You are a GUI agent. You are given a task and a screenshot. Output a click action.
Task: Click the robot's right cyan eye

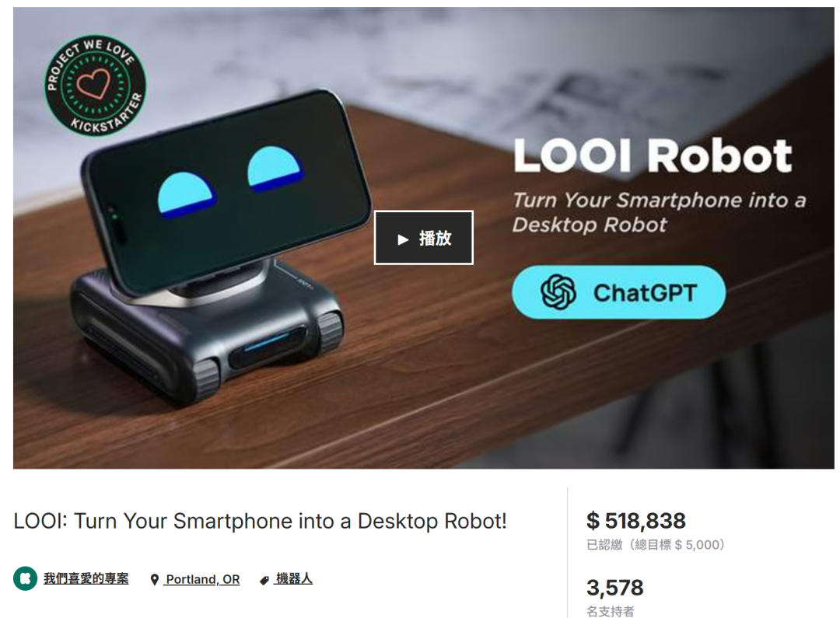tap(275, 169)
